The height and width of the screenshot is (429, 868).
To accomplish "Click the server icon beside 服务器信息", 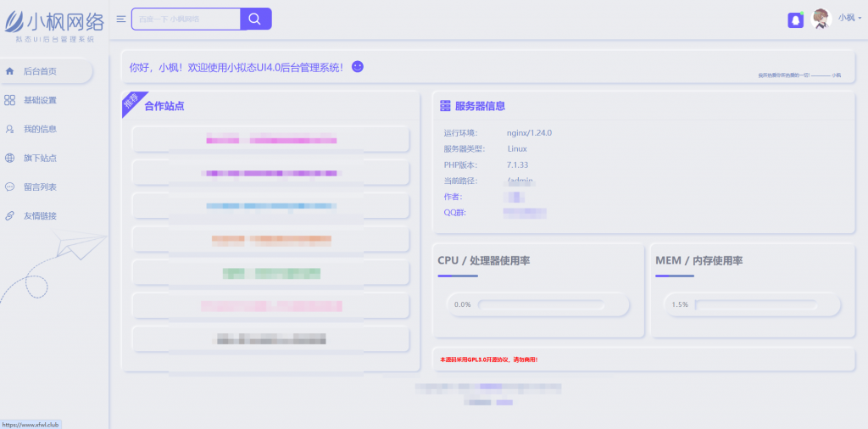I will coord(445,106).
